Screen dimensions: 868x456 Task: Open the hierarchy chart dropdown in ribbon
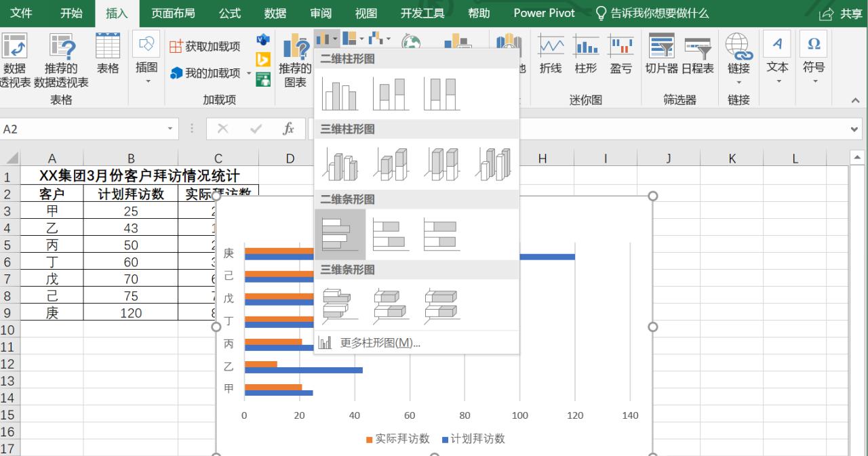click(x=353, y=39)
